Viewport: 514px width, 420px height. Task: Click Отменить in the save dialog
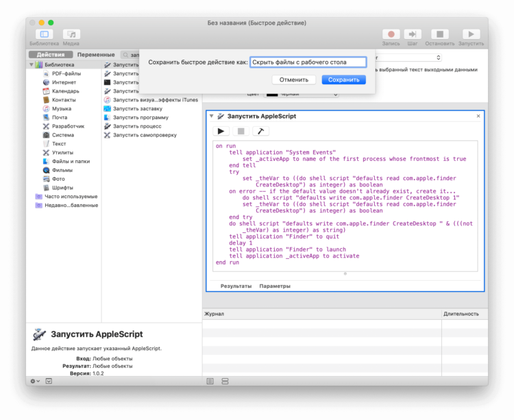coord(294,79)
